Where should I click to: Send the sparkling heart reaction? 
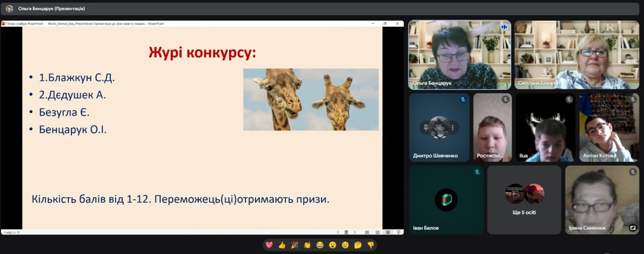(269, 245)
